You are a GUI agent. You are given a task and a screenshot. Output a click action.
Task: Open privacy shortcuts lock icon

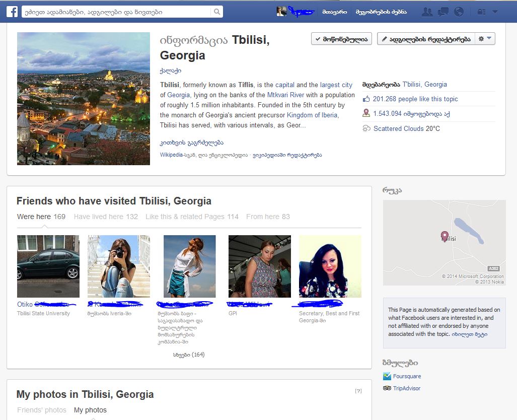click(x=481, y=12)
